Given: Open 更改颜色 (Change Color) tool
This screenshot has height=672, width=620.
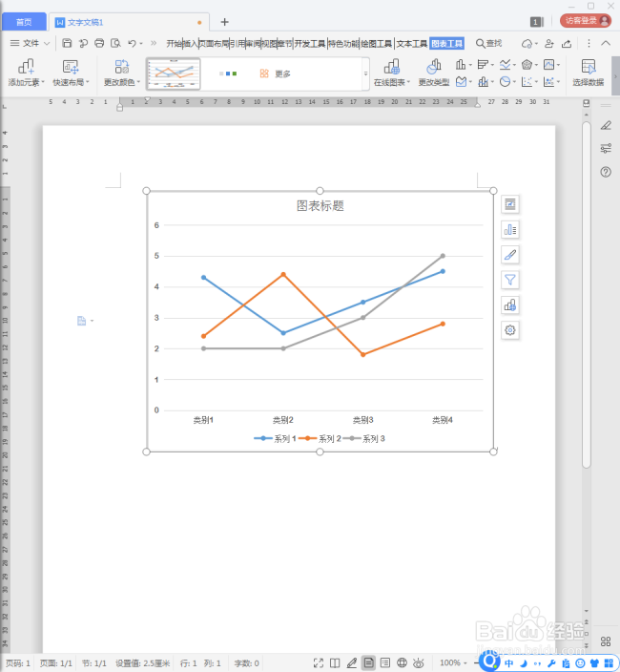Looking at the screenshot, I should point(122,73).
